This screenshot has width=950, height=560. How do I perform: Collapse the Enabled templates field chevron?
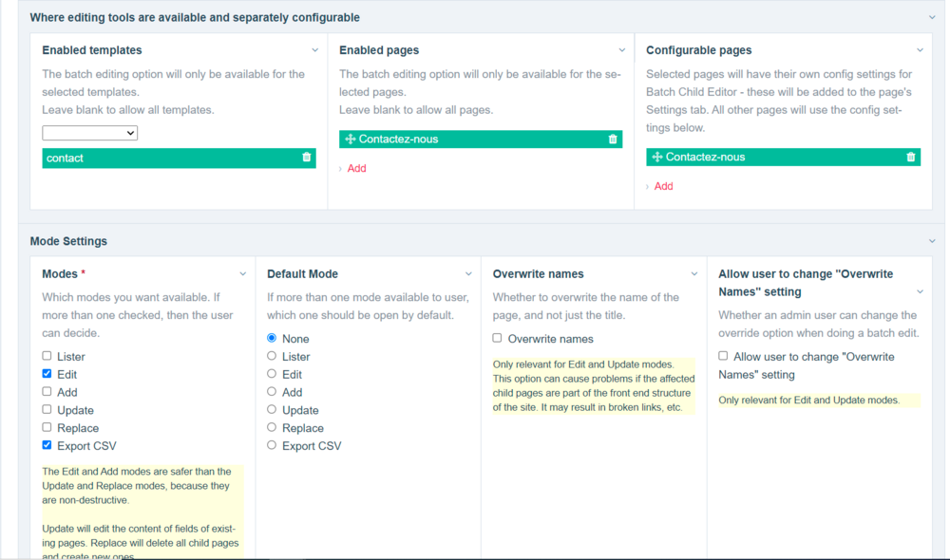point(314,50)
